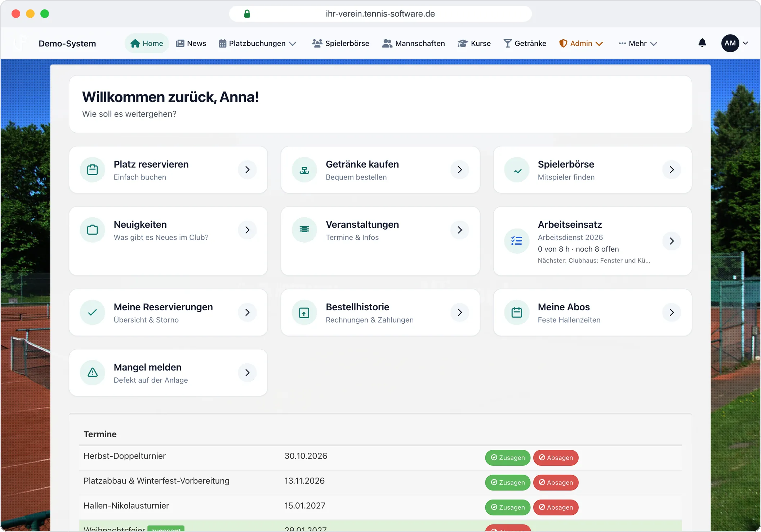Viewport: 761px width, 532px height.
Task: Click Zusagen for Hallen-Nikolausturnier
Action: 508,507
